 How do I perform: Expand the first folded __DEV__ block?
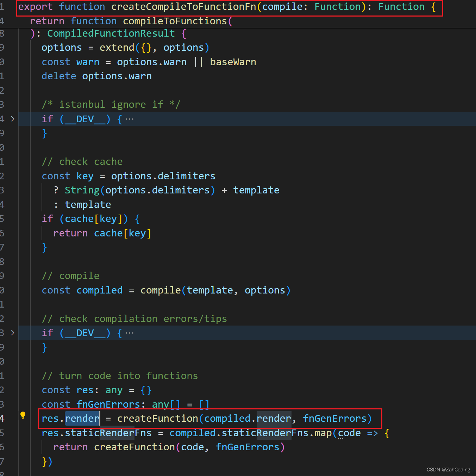[13, 119]
